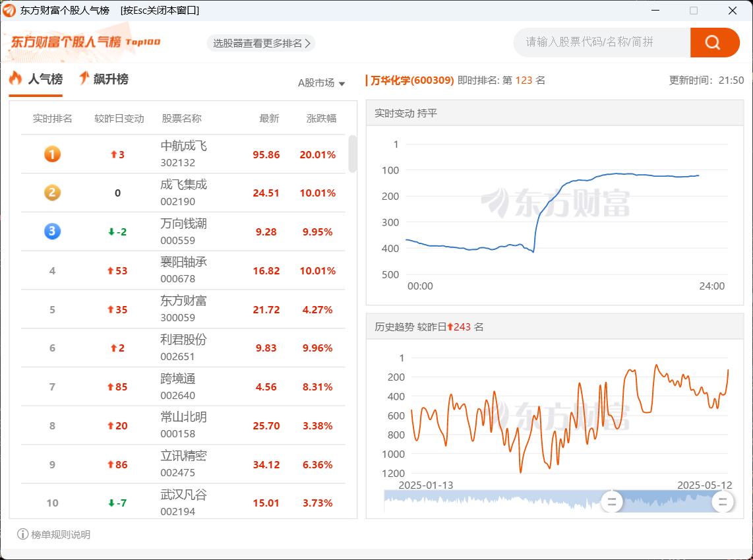
Task: Click the right handle of history range slider
Action: [722, 502]
